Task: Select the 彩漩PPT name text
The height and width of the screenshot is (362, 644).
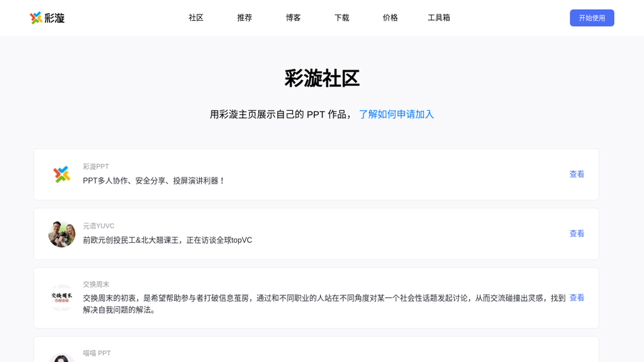Action: point(96,166)
